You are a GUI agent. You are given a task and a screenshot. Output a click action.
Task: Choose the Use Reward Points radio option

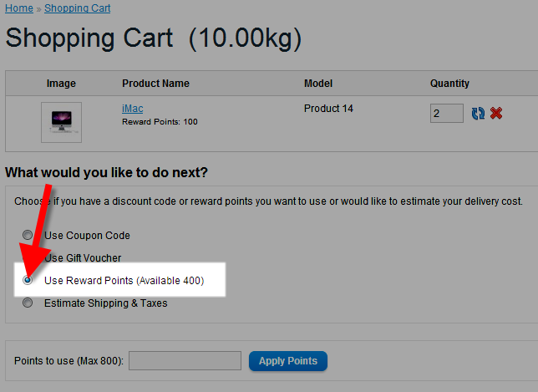(x=28, y=281)
